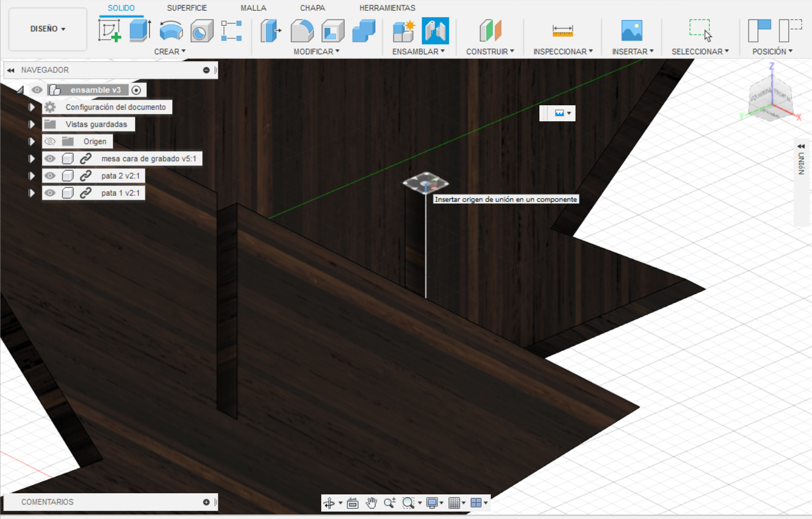Toggle the activate radio button on ensamble v3
Screen dimensions: 812x519
136,90
